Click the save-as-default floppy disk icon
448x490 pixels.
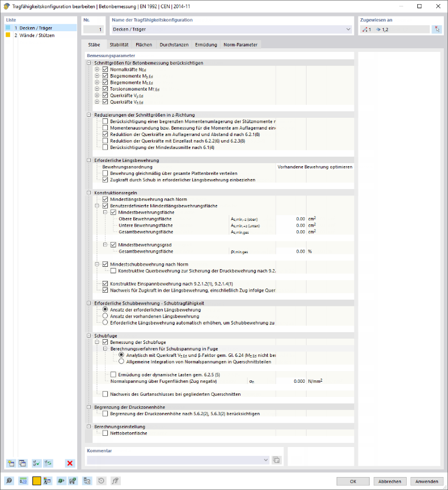(x=73, y=481)
